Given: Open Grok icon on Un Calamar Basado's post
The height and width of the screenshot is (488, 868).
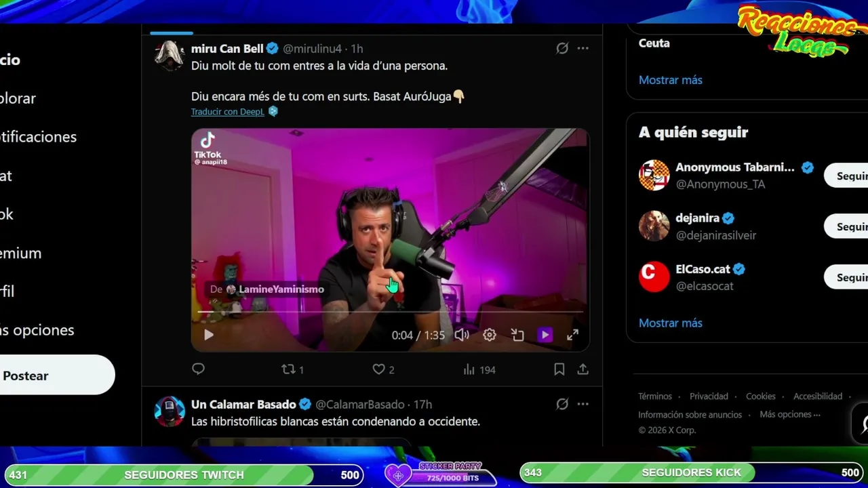Looking at the screenshot, I should tap(562, 404).
